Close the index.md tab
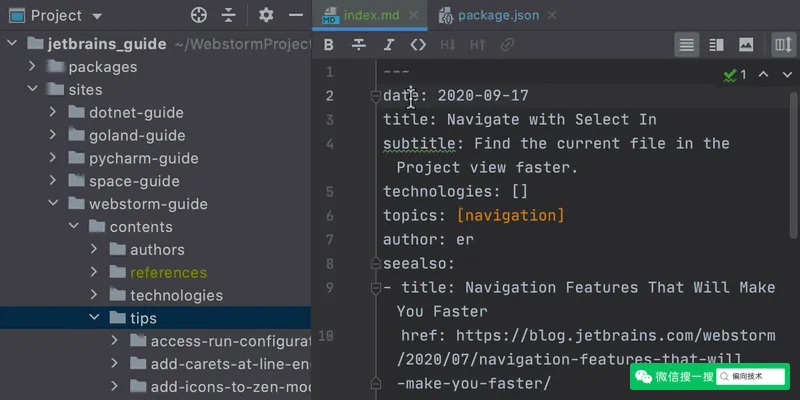 pyautogui.click(x=414, y=15)
